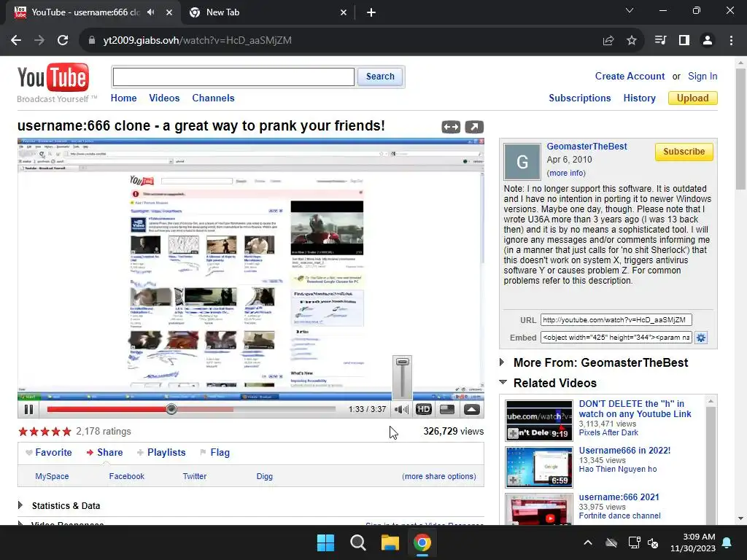
Task: Click the YouTube search input field
Action: pyautogui.click(x=233, y=77)
